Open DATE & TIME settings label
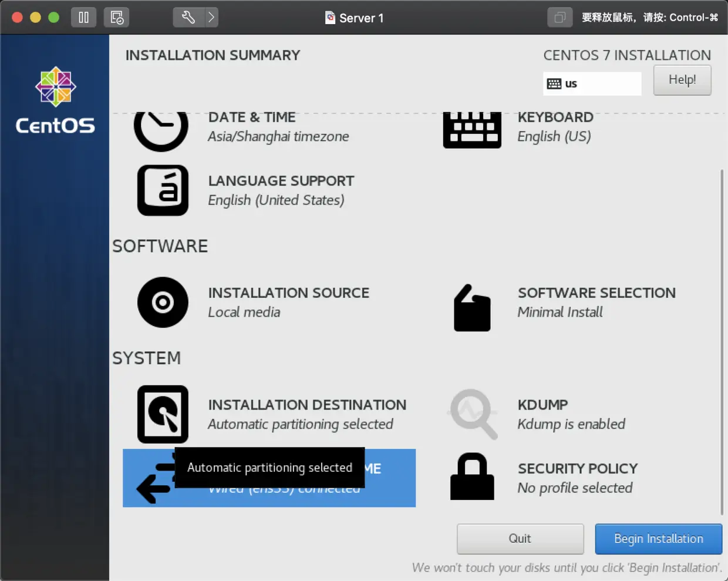728x581 pixels. pyautogui.click(x=252, y=117)
